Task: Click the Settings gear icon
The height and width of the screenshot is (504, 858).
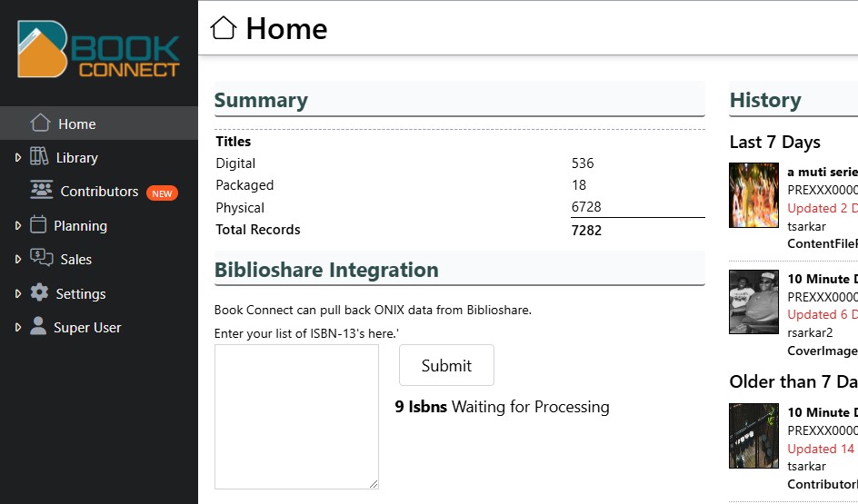Action: coord(39,292)
